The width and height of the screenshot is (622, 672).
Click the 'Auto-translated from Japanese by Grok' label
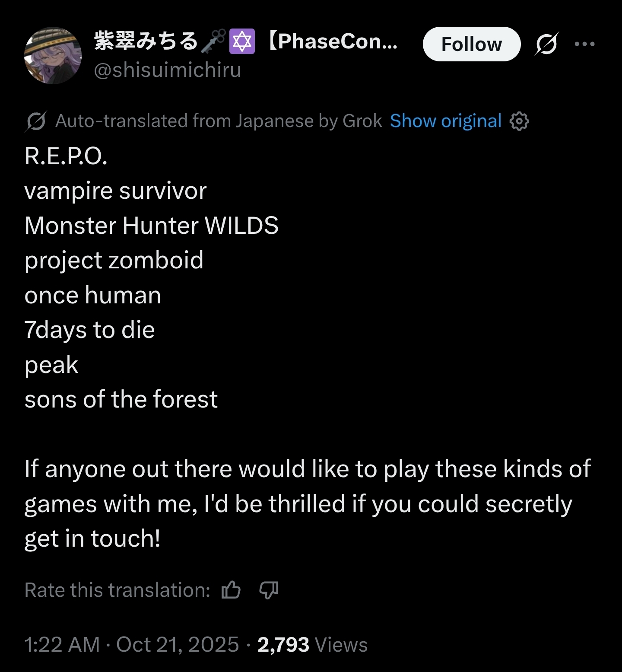coord(219,121)
